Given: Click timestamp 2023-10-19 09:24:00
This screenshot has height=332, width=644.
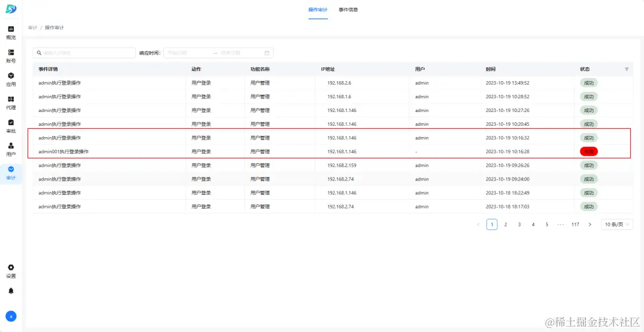Looking at the screenshot, I should point(507,179).
